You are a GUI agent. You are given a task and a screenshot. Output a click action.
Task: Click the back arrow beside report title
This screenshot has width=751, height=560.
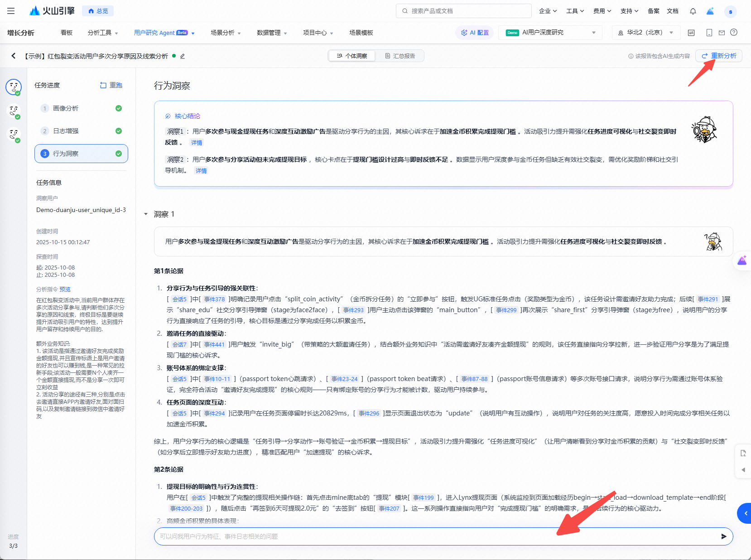tap(14, 56)
